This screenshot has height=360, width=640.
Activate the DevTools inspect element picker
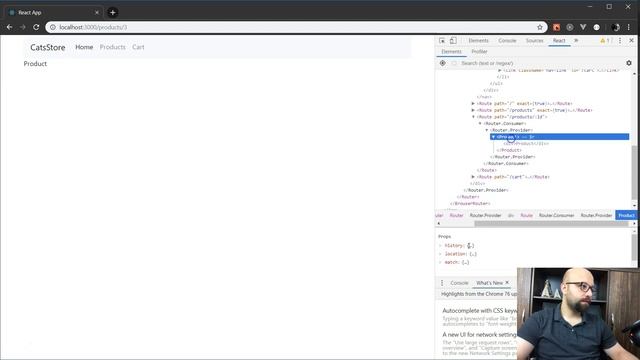click(442, 40)
